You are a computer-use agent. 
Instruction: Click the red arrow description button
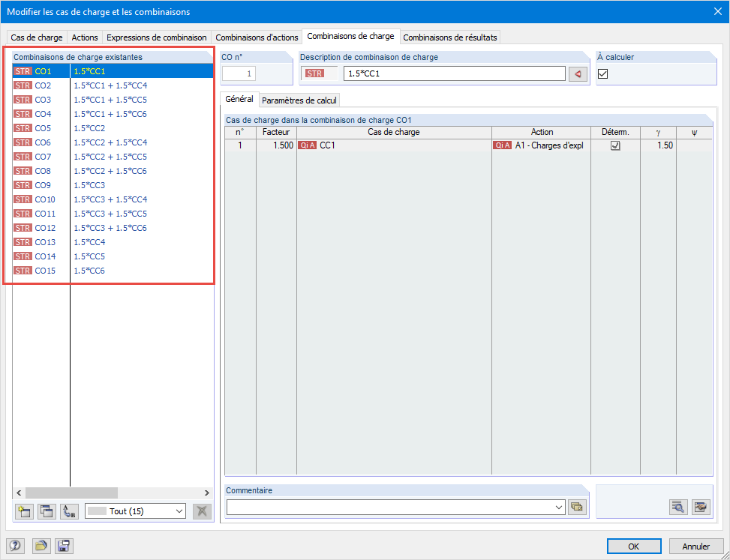578,74
